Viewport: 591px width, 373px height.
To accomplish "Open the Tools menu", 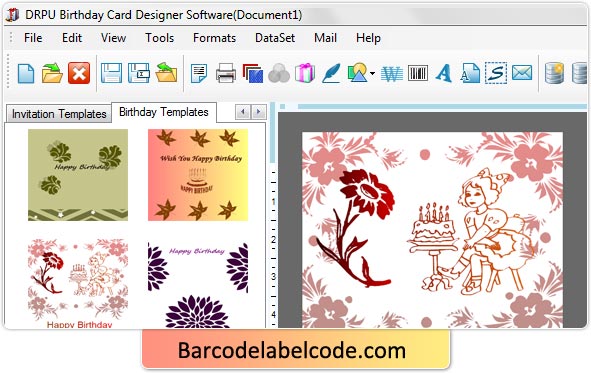I will click(159, 38).
